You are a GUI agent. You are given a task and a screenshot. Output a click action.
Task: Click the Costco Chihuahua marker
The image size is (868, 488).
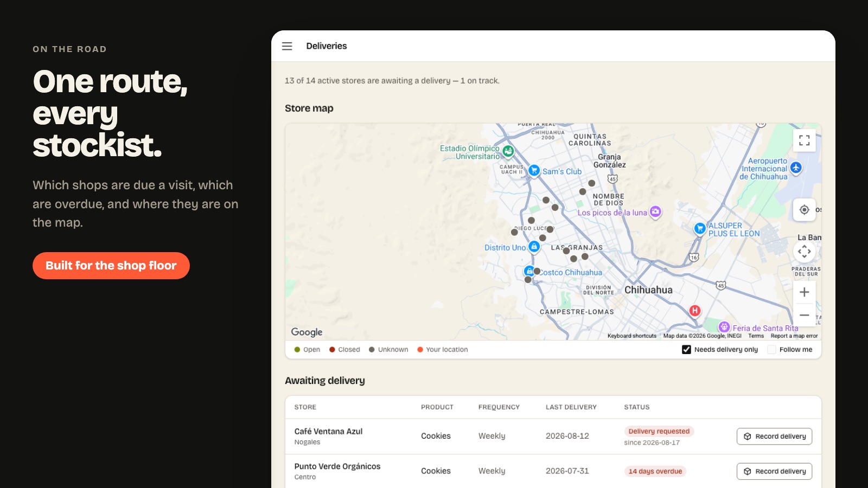click(529, 271)
